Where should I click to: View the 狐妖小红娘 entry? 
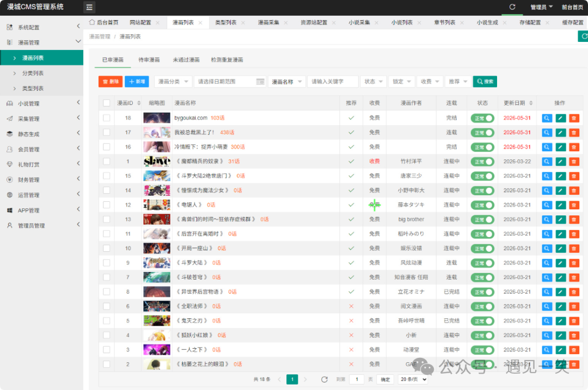[x=547, y=335]
